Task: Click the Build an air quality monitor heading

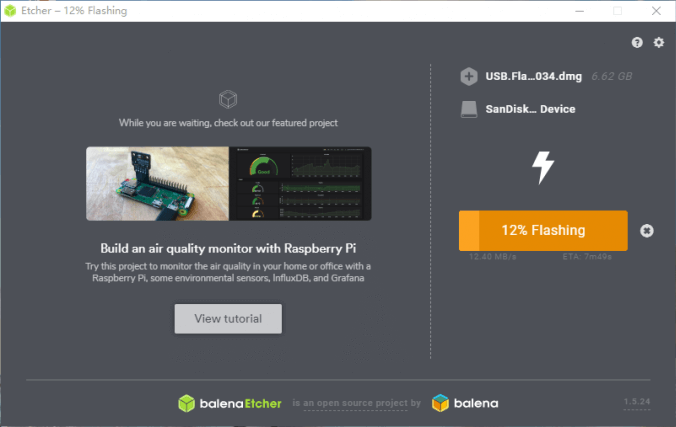Action: tap(228, 248)
